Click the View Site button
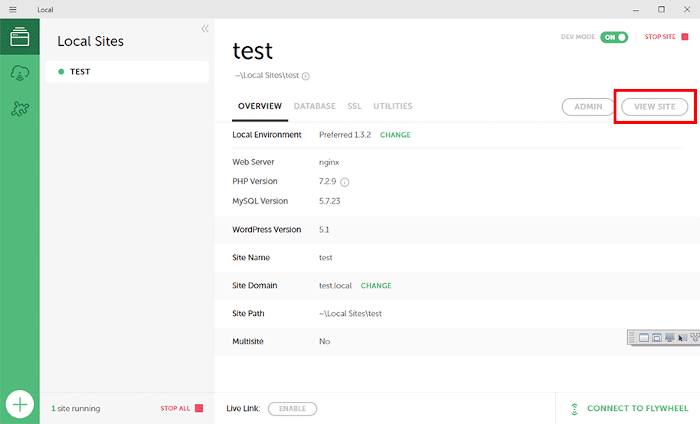The height and width of the screenshot is (424, 700). click(654, 107)
